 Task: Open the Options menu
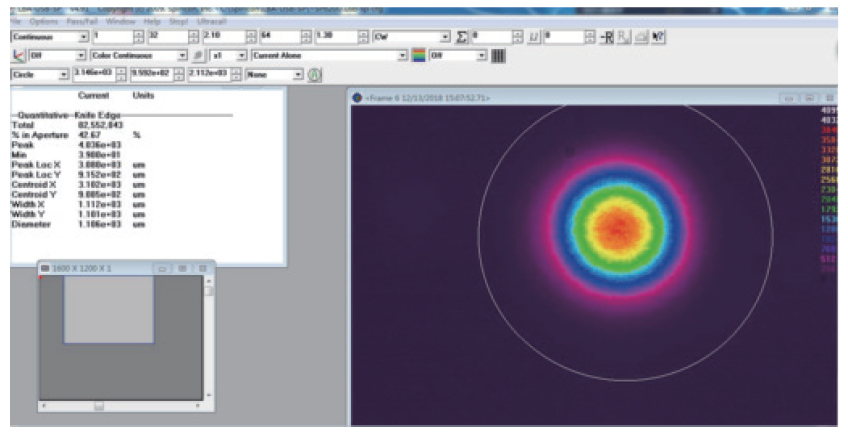click(x=44, y=21)
